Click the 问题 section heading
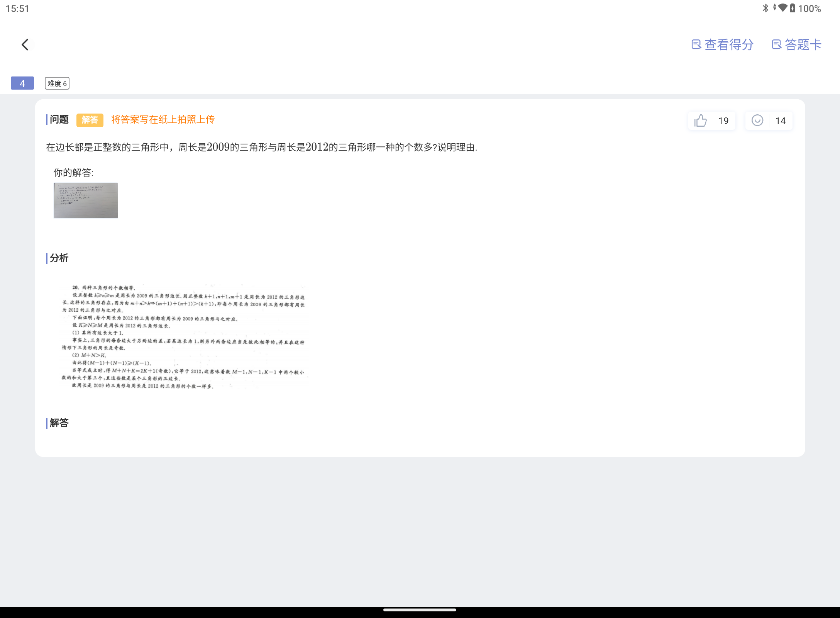This screenshot has width=840, height=618. coord(59,119)
